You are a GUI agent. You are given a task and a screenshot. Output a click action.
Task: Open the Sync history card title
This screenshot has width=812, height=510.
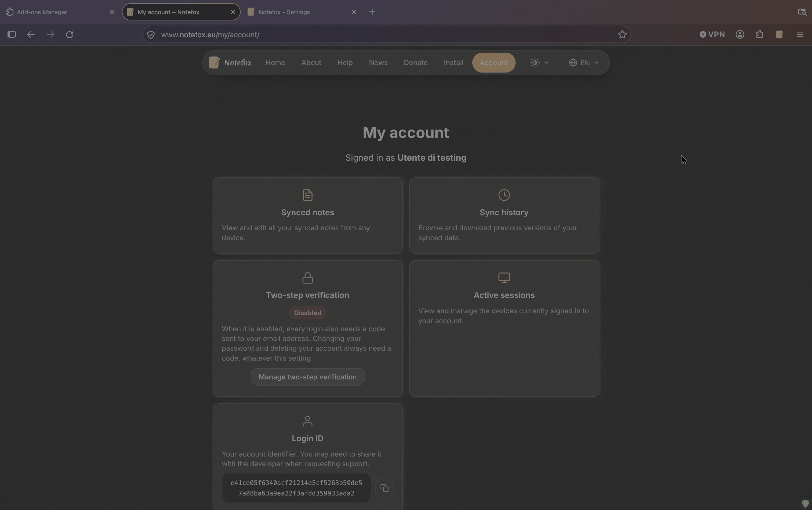504,212
